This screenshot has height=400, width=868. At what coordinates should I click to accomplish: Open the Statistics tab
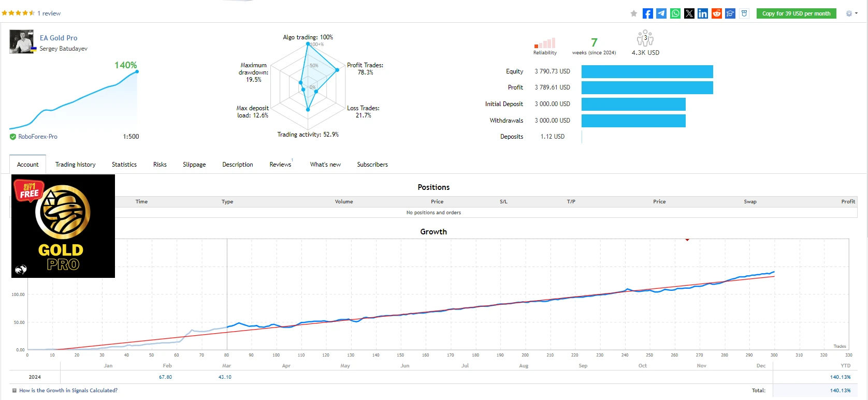pyautogui.click(x=124, y=165)
